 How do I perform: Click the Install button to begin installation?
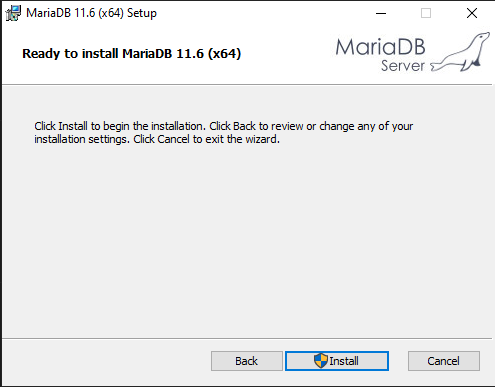click(x=337, y=361)
